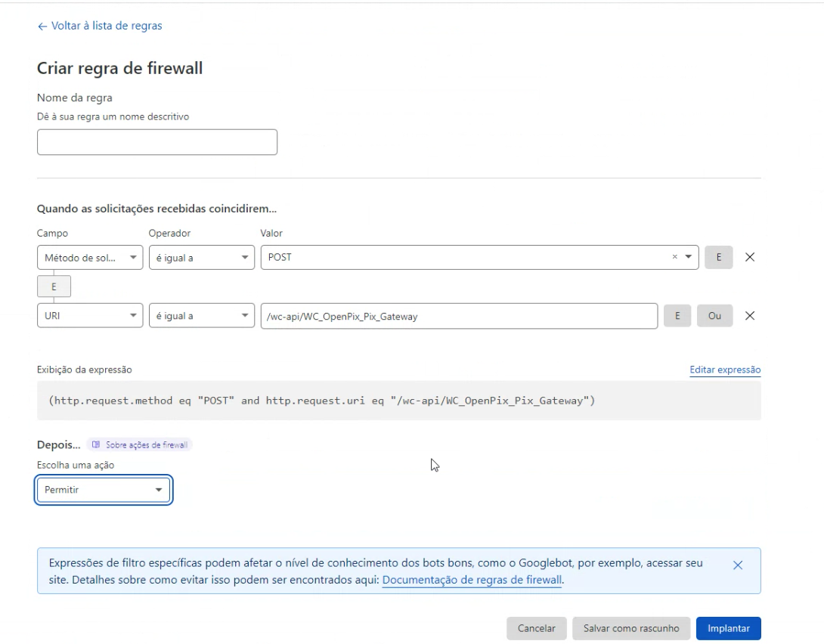Add an 'E' condition to the first row
824x644 pixels.
click(x=718, y=257)
